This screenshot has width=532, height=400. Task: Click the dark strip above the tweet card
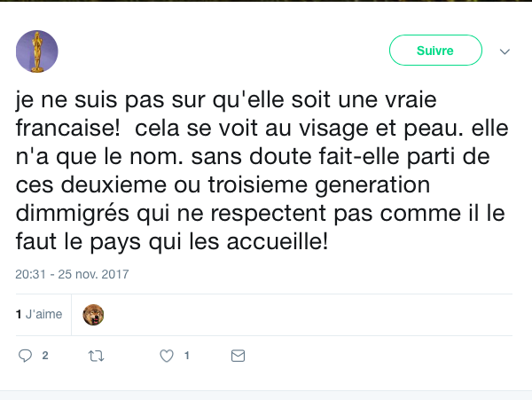(x=266, y=1)
